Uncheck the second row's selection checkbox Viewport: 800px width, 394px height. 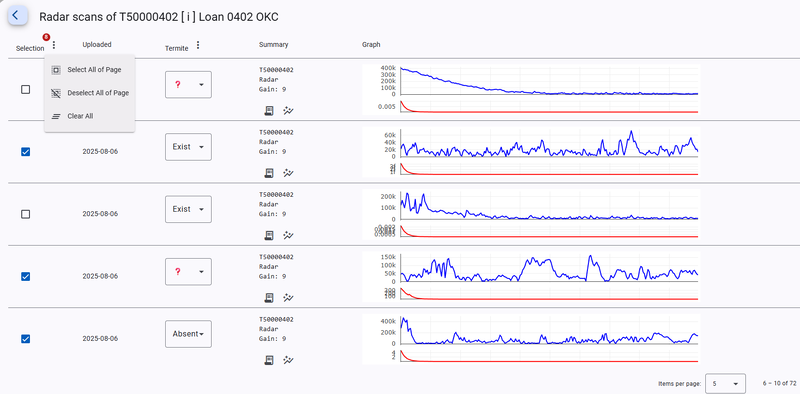tap(26, 152)
